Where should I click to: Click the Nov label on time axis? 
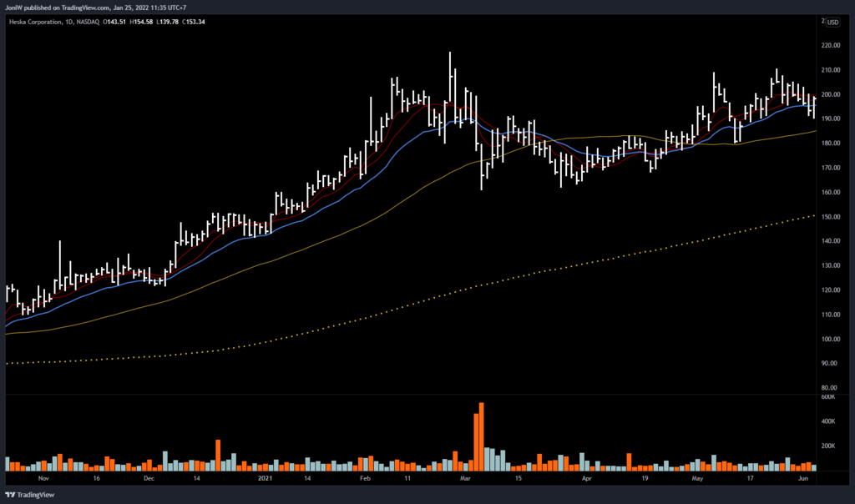coord(43,479)
